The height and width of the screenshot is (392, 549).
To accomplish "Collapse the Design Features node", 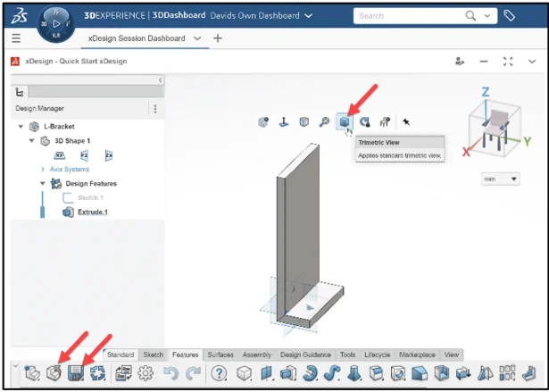I will 42,183.
